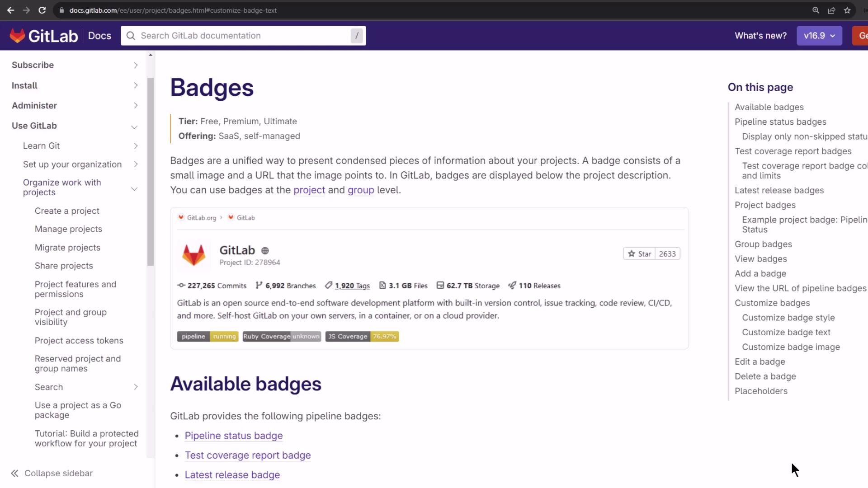The image size is (868, 488).
Task: Click the GitLab fox logo in header
Action: tap(17, 36)
